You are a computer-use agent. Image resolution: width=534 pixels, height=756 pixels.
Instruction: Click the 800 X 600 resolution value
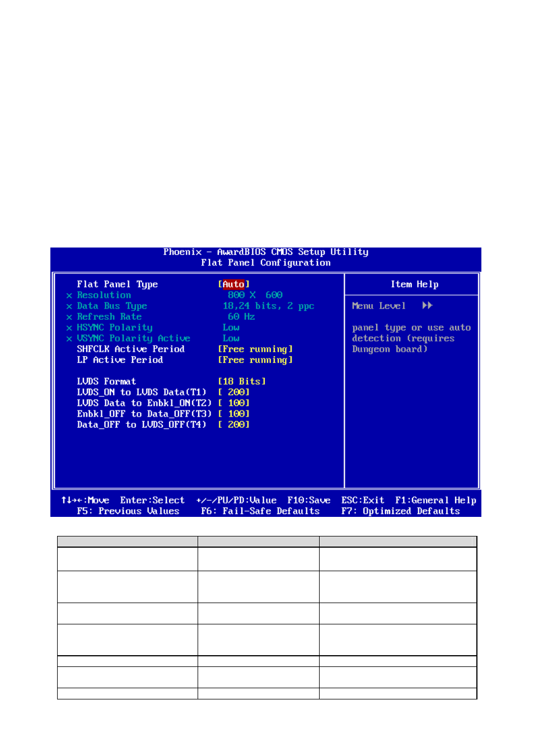255,295
